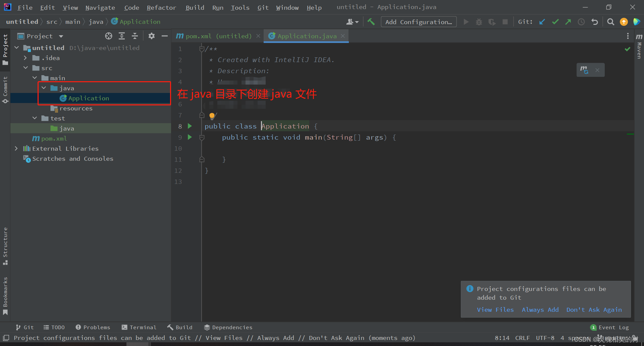This screenshot has height=346, width=644.
Task: Open Project panel settings gear
Action: (x=152, y=36)
